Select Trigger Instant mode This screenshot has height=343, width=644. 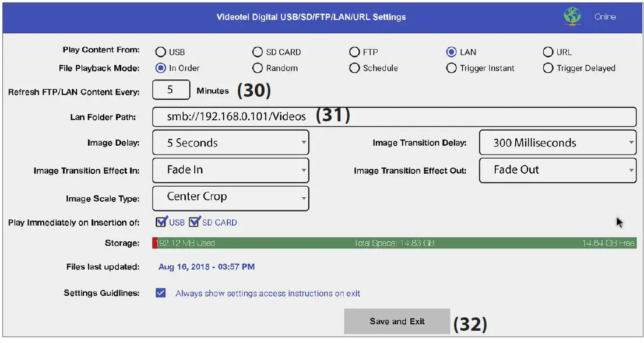(x=452, y=68)
